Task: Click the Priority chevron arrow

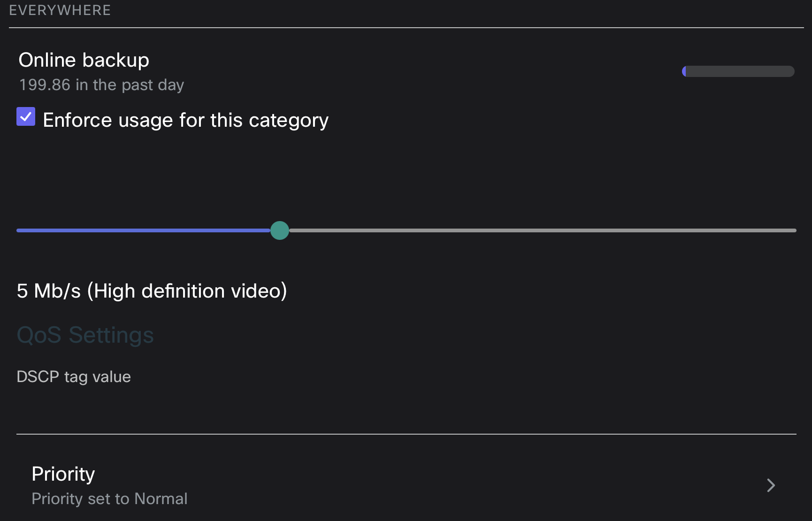Action: pos(770,485)
